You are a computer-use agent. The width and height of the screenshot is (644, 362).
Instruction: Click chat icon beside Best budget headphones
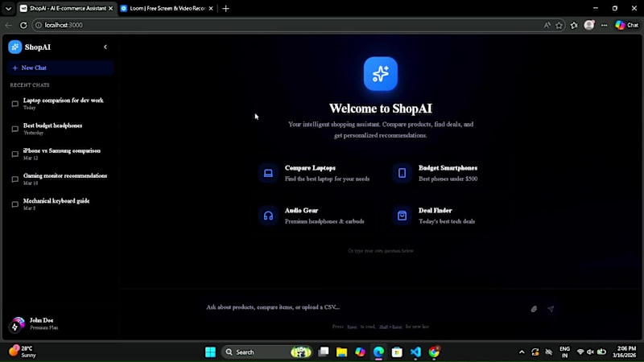[x=15, y=129]
